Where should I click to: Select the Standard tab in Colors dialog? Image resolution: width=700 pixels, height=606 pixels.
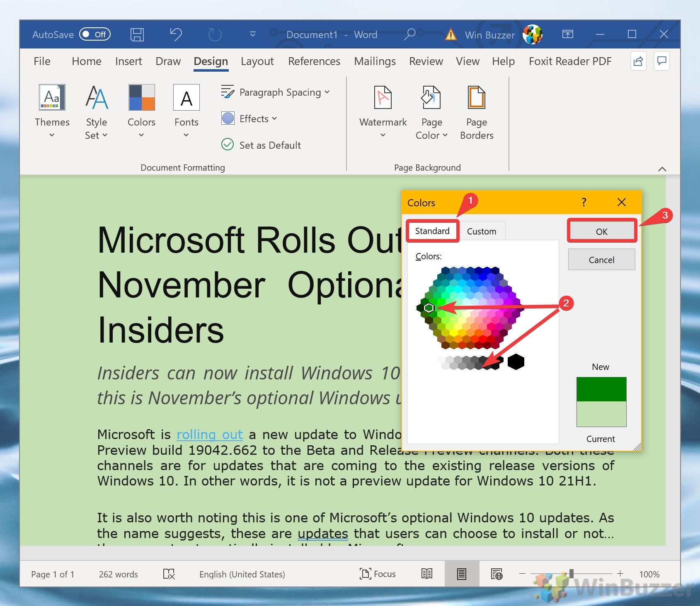432,231
